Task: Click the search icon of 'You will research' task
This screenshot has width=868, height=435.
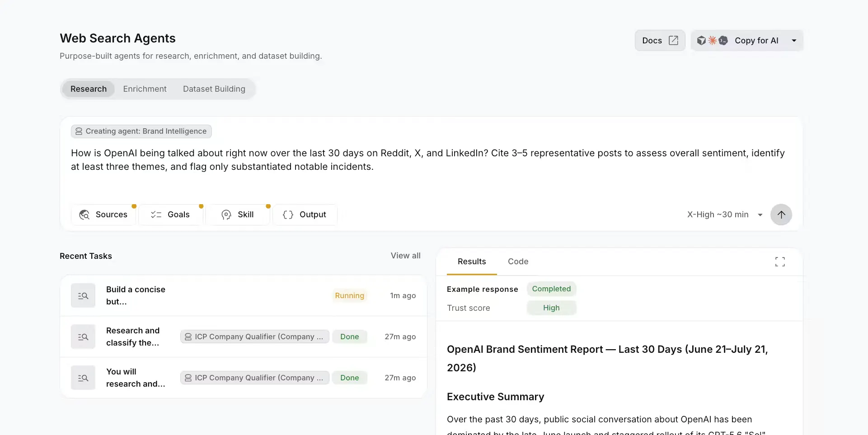Action: click(x=83, y=378)
